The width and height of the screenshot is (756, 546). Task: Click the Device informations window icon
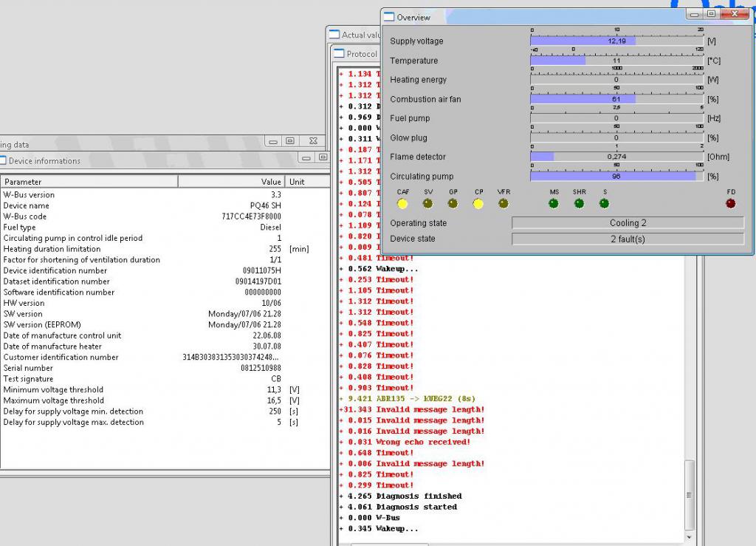(x=2, y=160)
